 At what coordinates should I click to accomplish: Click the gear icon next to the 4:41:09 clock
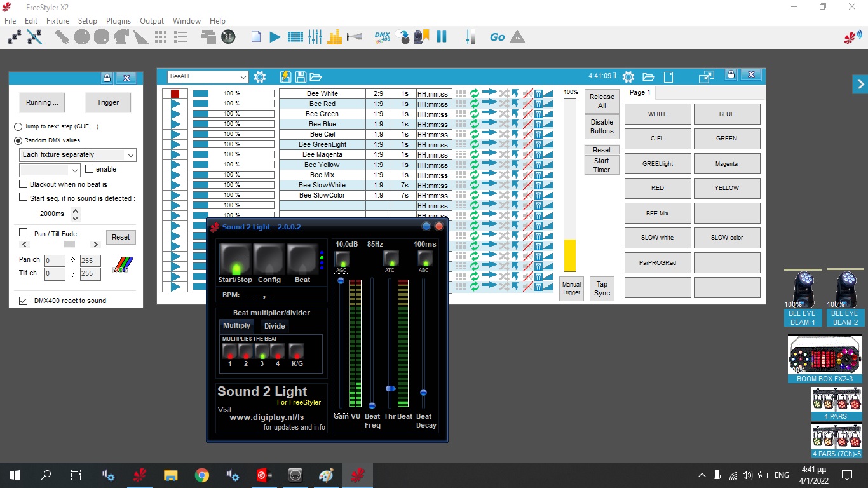coord(628,77)
